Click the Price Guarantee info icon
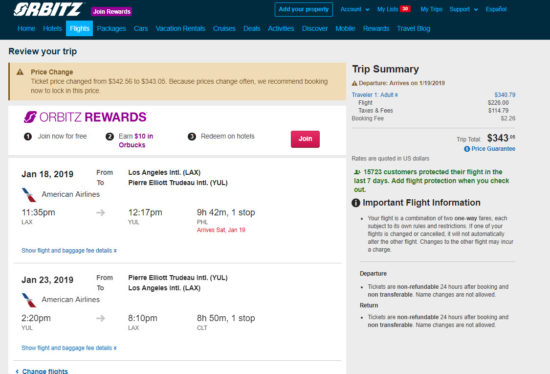The image size is (550, 374). [467, 149]
